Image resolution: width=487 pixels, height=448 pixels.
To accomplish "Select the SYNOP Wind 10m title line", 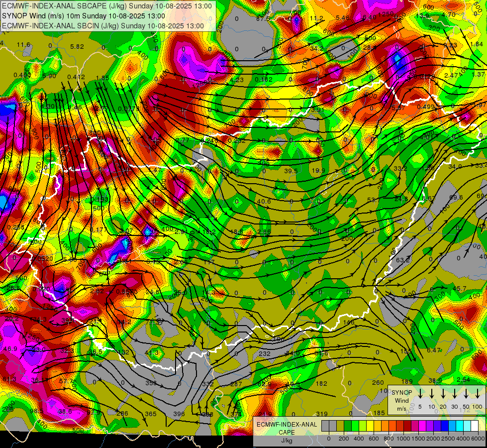I will coord(83,16).
